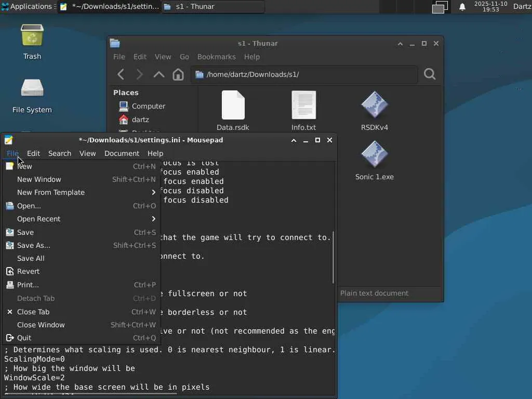
Task: Click the workspace switcher icon in panel
Action: 440,7
